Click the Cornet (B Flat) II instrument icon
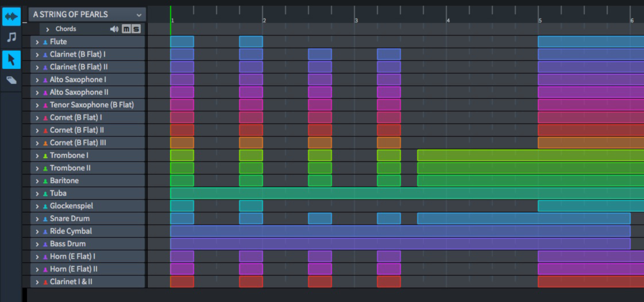Viewport: 644px width, 302px height. [x=45, y=131]
